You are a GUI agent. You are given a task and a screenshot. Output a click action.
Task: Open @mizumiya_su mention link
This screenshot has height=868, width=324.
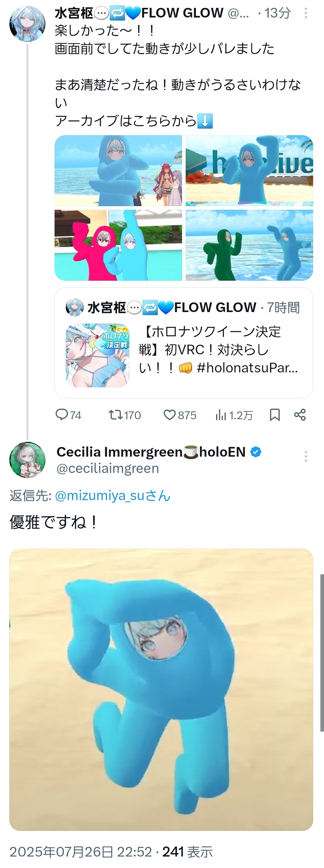[112, 496]
